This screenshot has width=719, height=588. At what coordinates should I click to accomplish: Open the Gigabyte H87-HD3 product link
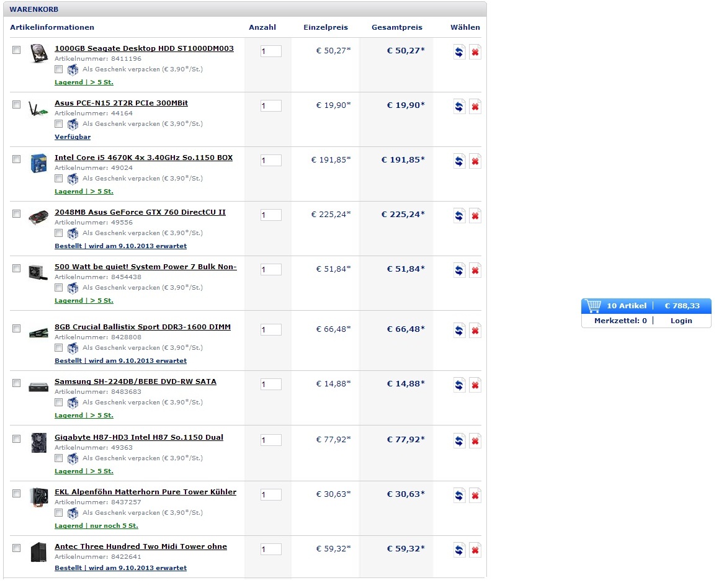[x=139, y=437]
